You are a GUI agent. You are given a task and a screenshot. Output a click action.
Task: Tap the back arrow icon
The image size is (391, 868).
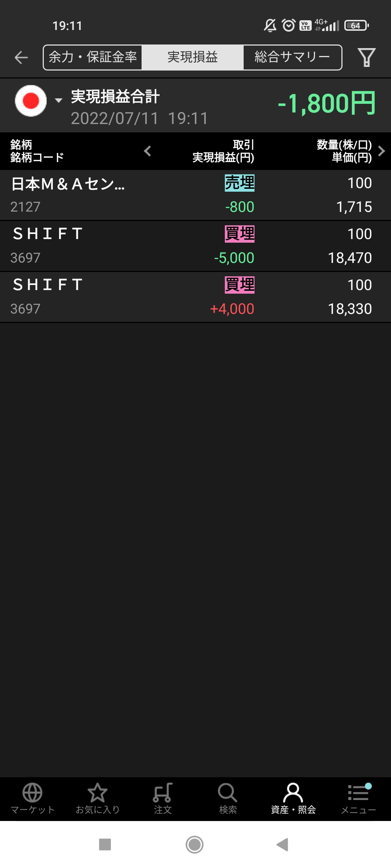pos(21,58)
